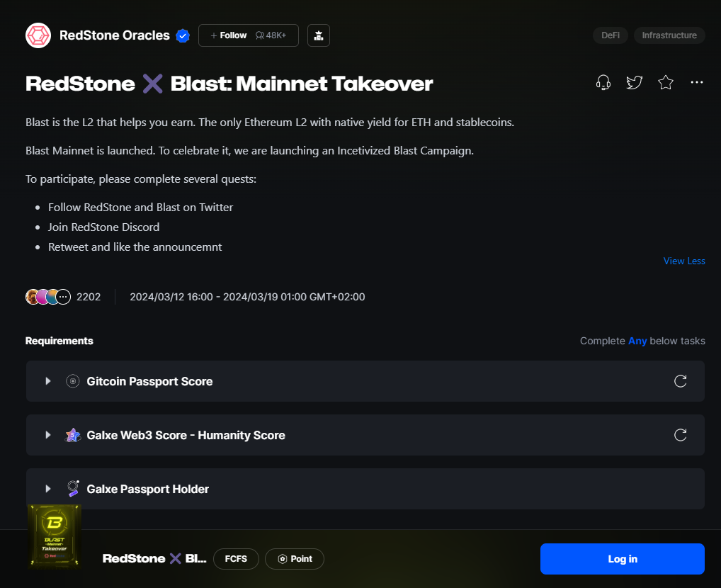
Task: Click the blue verified badge beside RedStone Oracles
Action: (183, 35)
